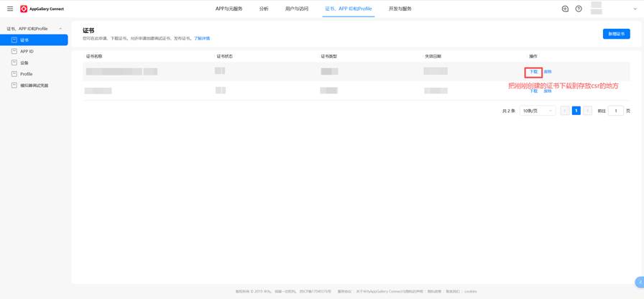Click the Profile sidebar item icon

coord(14,74)
